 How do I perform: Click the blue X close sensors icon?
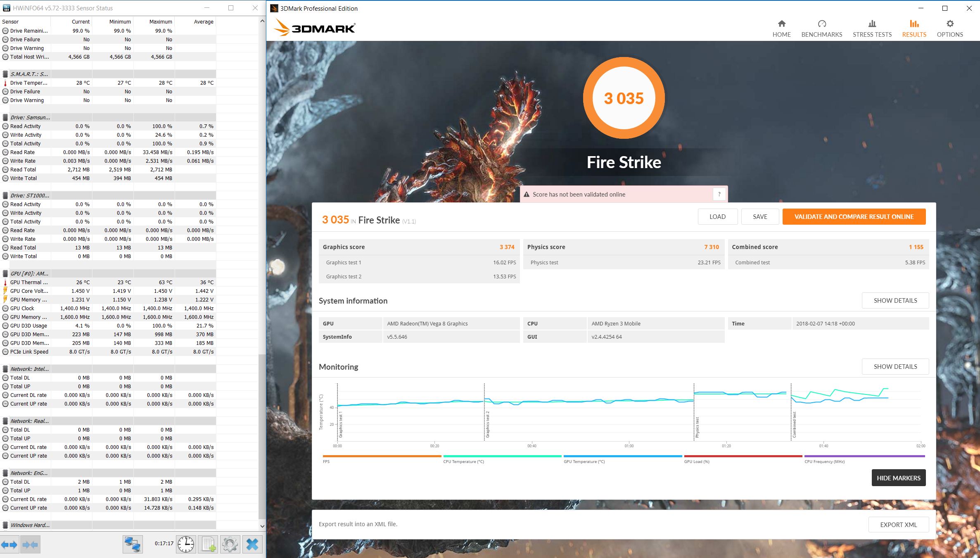(x=252, y=544)
